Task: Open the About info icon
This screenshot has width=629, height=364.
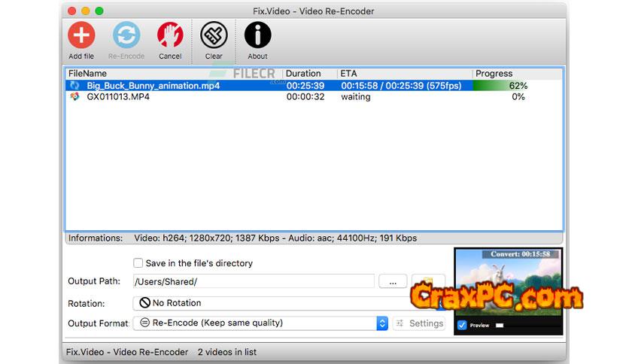Action: (x=257, y=35)
